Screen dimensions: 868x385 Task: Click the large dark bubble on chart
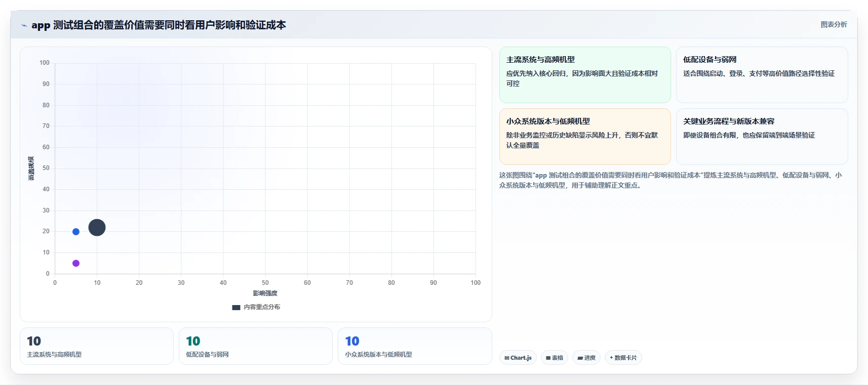click(97, 228)
